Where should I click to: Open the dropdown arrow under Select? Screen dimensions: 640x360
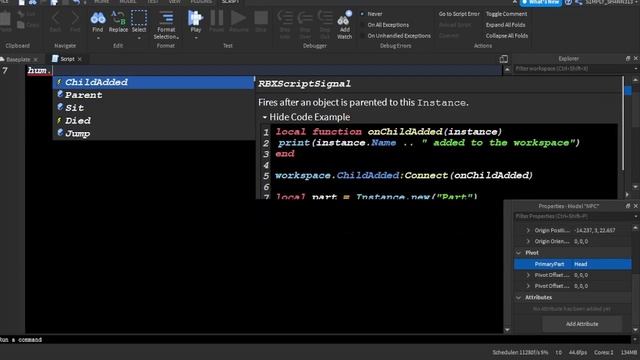tap(139, 38)
